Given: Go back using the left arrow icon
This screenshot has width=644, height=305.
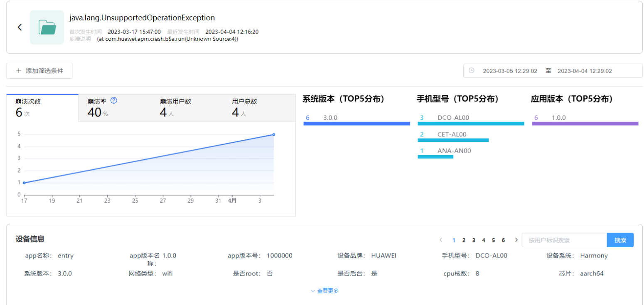Looking at the screenshot, I should point(20,27).
